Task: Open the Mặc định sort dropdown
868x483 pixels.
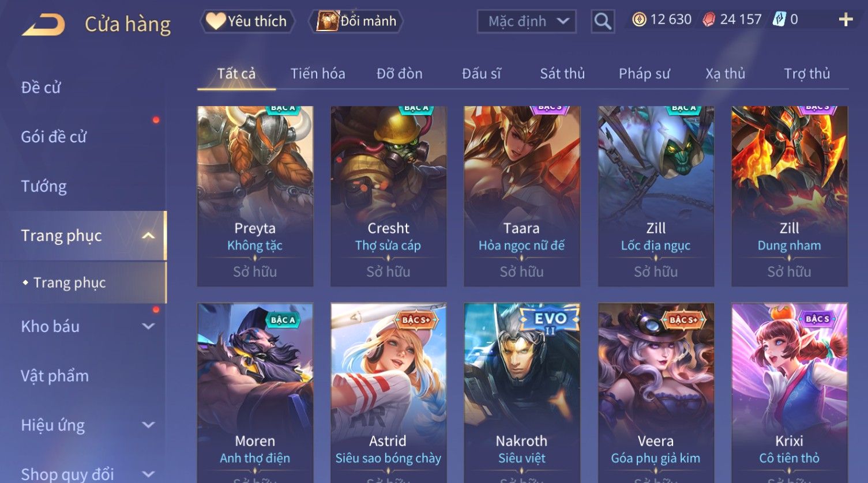Action: [x=527, y=21]
